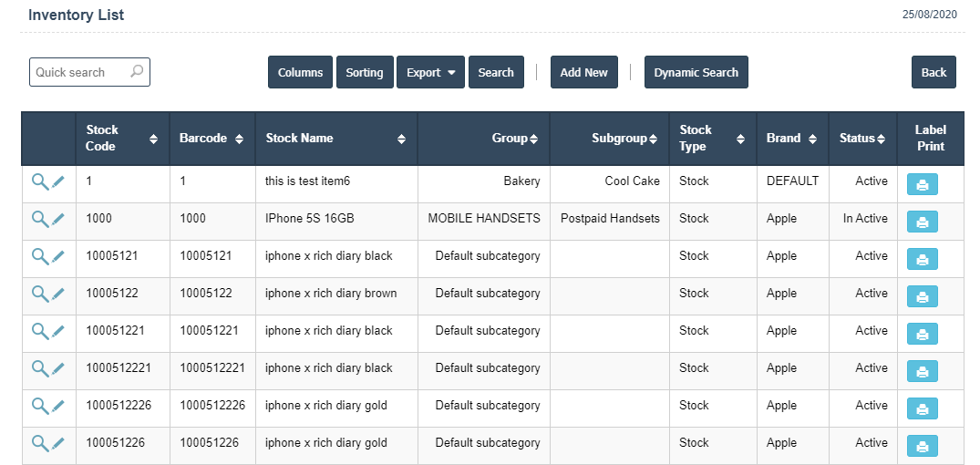Click the Sorting button

pos(365,73)
